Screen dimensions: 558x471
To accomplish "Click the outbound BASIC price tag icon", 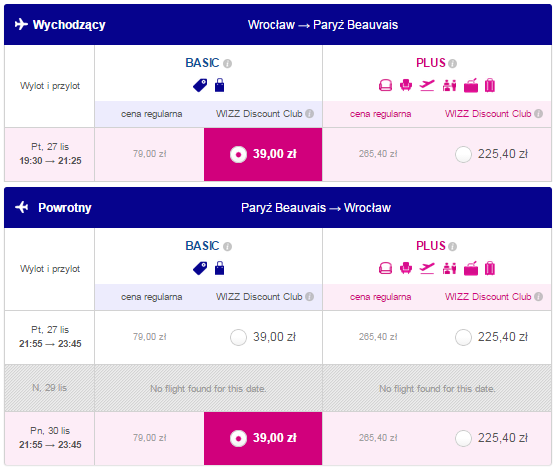I will tap(200, 85).
